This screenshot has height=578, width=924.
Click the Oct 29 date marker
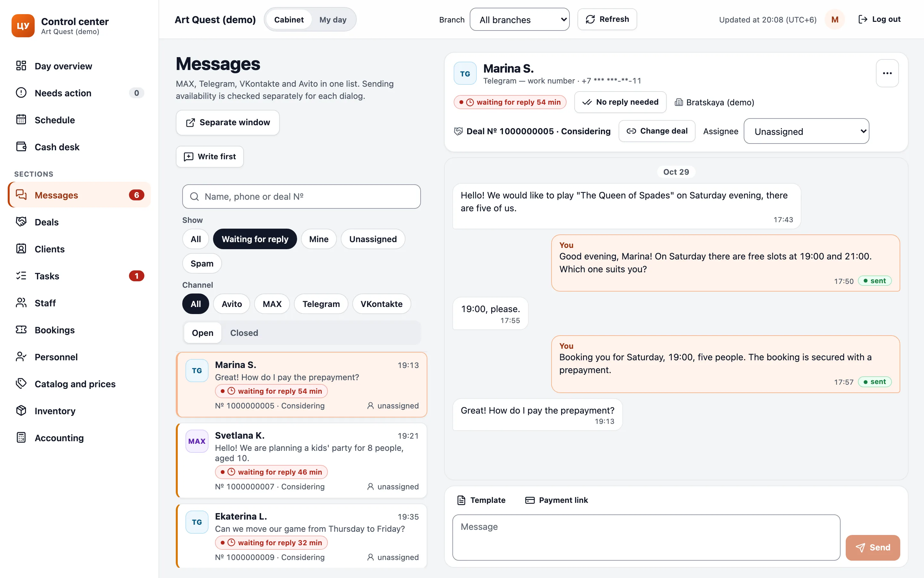(676, 172)
